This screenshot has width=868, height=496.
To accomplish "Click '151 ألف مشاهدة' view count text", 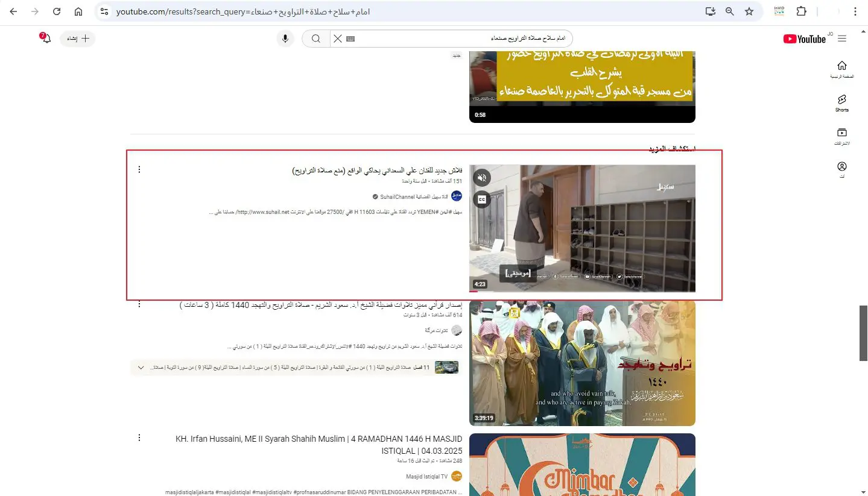I will [447, 181].
